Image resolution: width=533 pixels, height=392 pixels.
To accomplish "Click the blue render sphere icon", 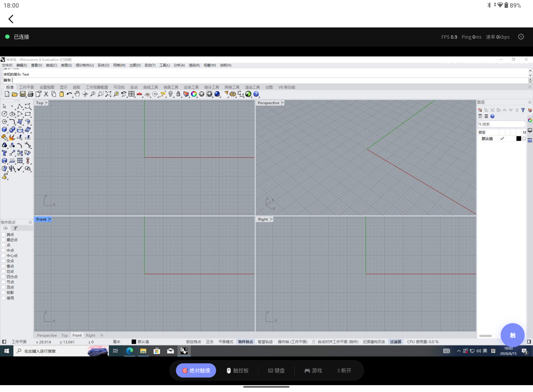I will click(217, 94).
